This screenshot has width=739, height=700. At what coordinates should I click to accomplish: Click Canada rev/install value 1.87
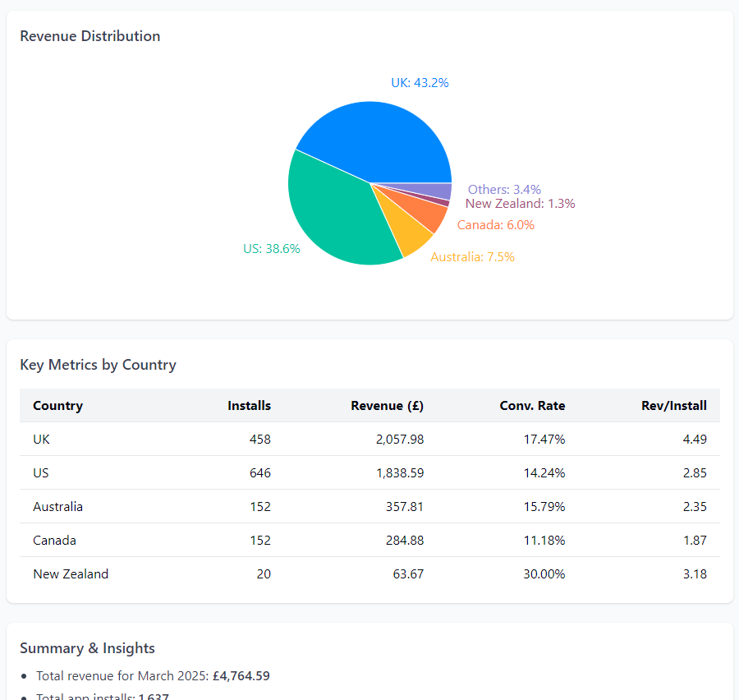(695, 541)
